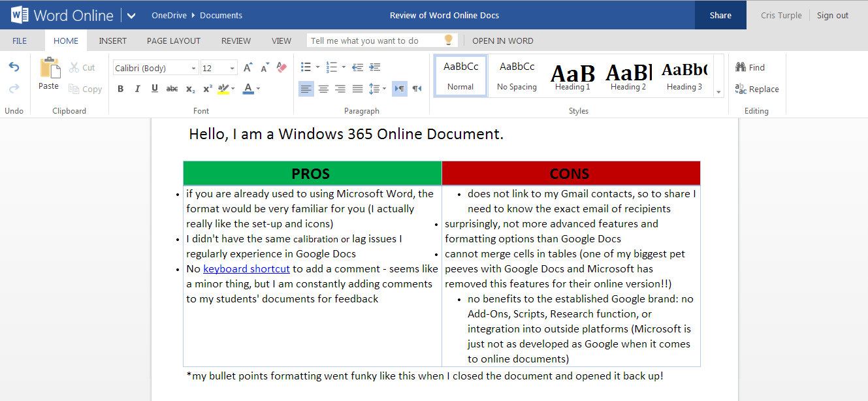Click the Tell me what you want field
Screen dimensions: 868x401
pyautogui.click(x=382, y=40)
